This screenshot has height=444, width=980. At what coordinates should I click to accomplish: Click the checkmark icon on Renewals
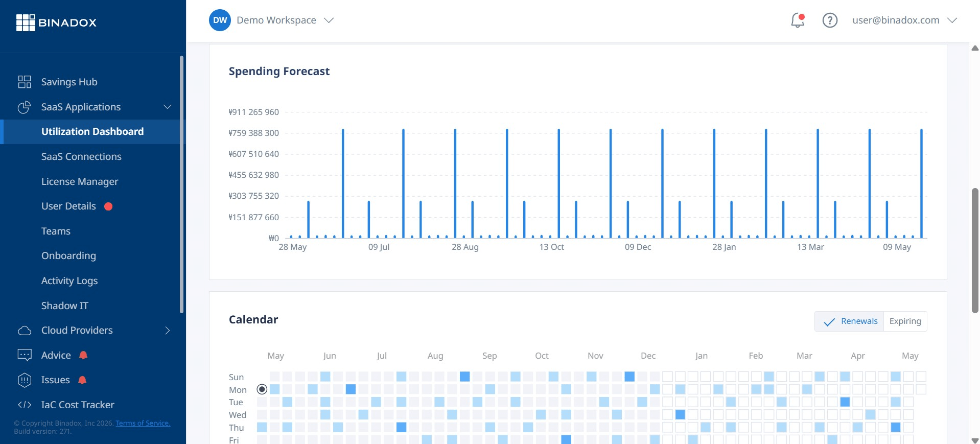pyautogui.click(x=829, y=321)
